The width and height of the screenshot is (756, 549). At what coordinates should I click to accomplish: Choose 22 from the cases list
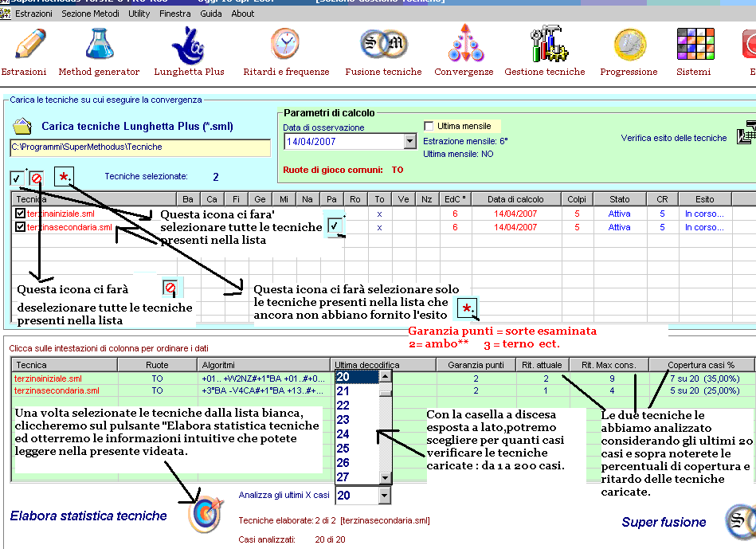[357, 406]
